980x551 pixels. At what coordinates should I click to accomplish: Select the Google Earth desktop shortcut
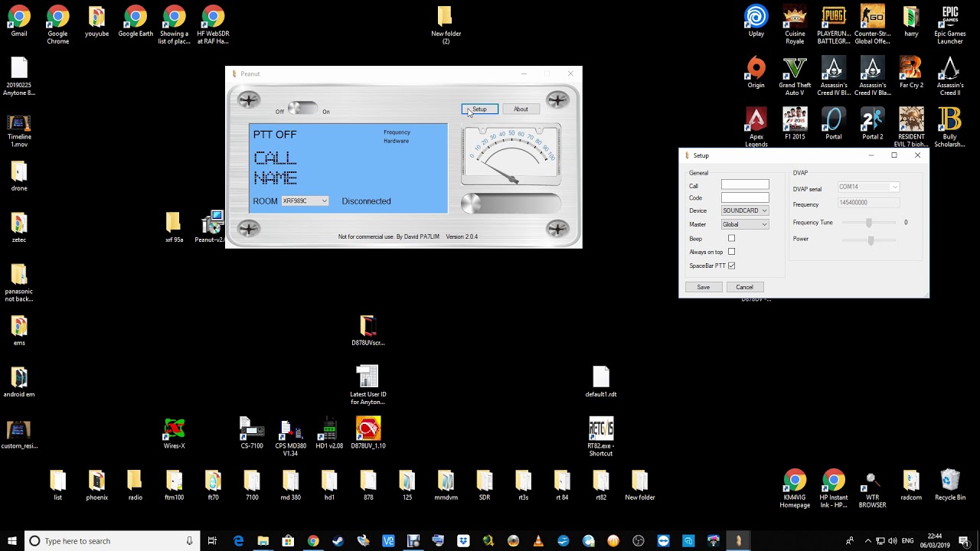click(136, 21)
